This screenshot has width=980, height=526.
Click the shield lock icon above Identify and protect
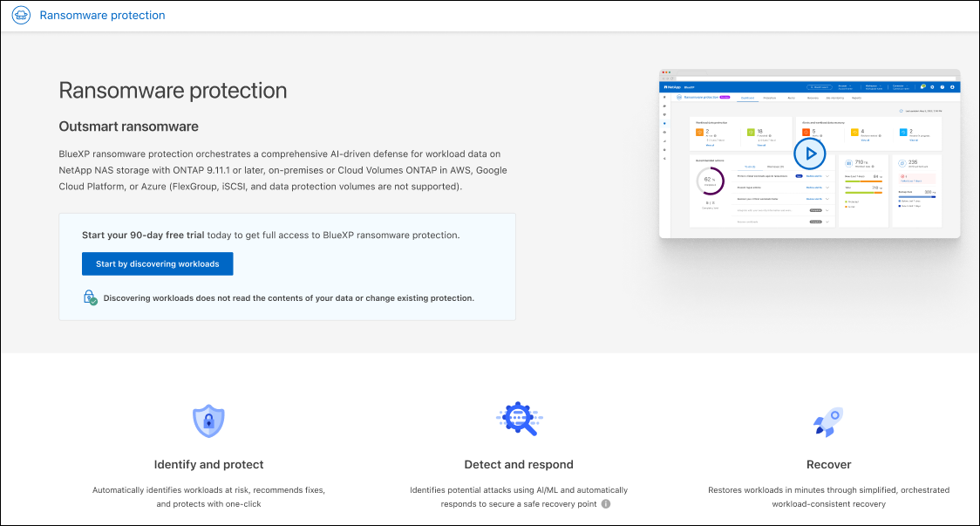point(208,420)
